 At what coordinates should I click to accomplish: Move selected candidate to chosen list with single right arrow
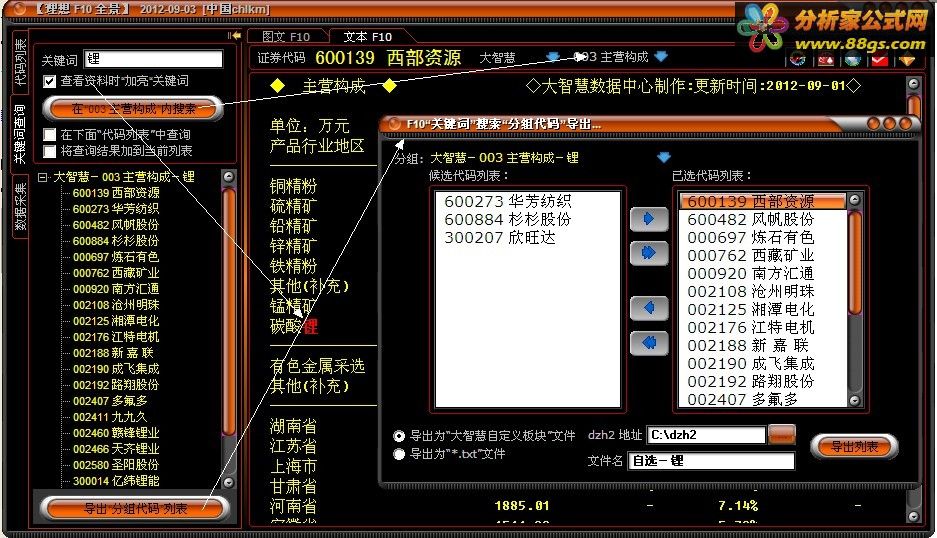click(x=649, y=219)
